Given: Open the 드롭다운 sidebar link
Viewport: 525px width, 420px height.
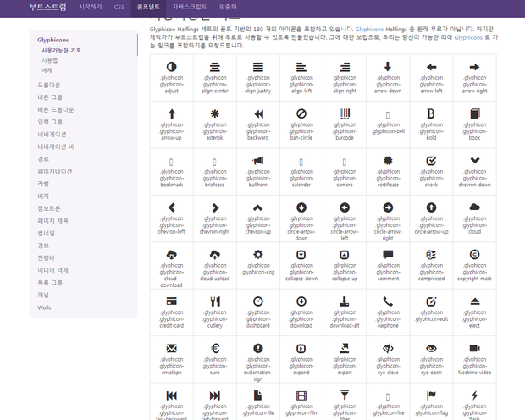Looking at the screenshot, I should (49, 85).
